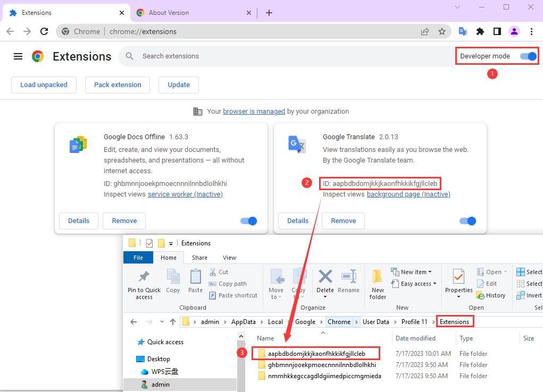Expand chevron after Chrome in address path
The height and width of the screenshot is (392, 543).
point(356,322)
